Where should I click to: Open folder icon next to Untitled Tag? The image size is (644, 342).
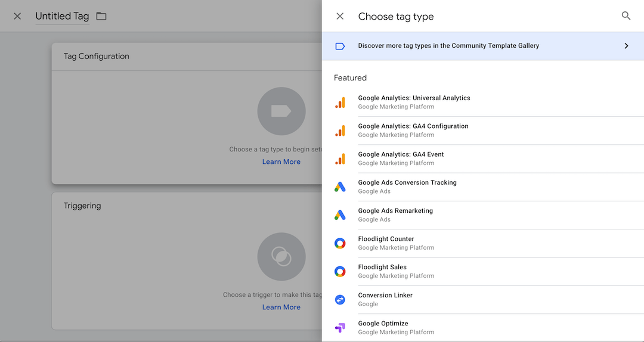[x=101, y=17]
